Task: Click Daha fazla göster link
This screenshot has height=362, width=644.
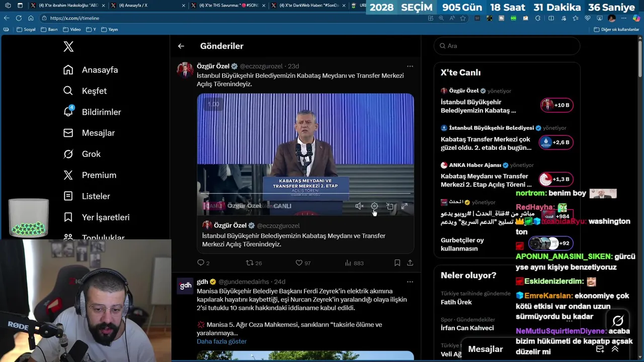Action: (221, 341)
